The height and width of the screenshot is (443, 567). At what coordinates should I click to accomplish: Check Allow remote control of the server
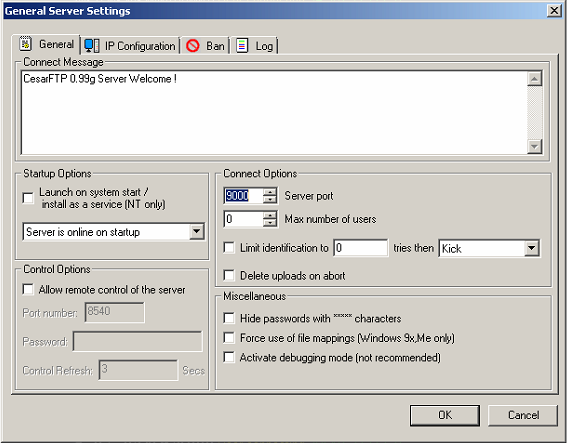[x=28, y=289]
